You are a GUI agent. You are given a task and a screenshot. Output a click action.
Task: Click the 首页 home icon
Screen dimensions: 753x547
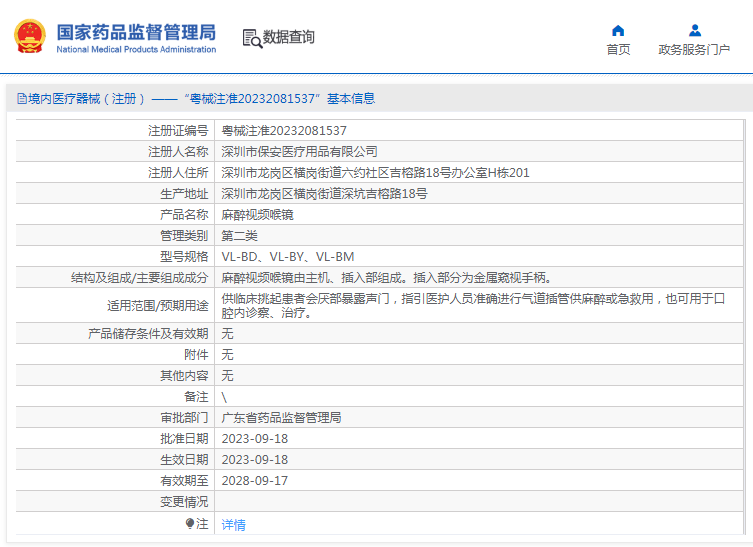point(618,31)
